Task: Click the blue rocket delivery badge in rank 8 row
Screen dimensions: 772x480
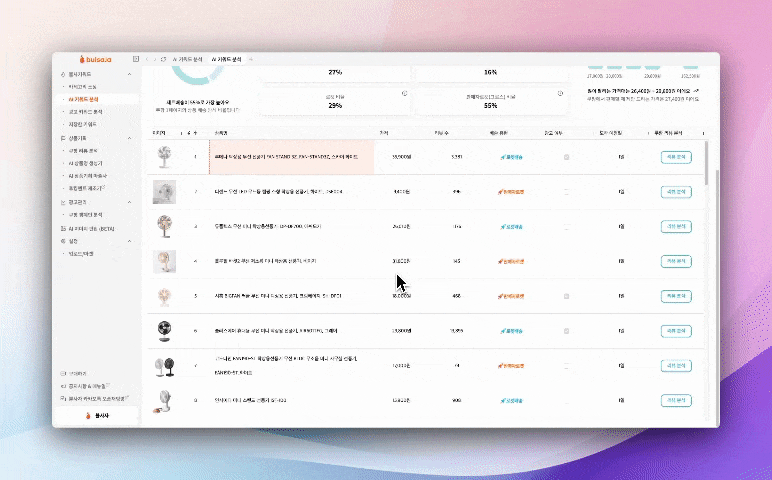Action: [512, 401]
